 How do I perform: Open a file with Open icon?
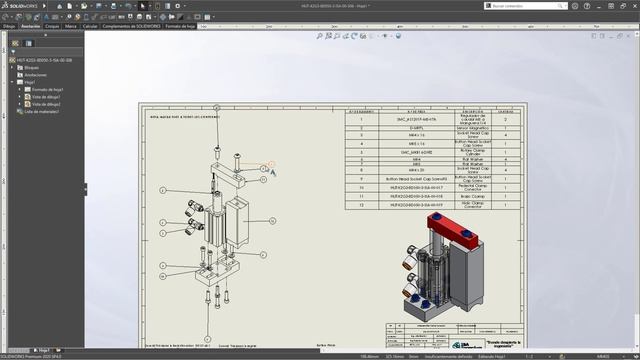84,6
